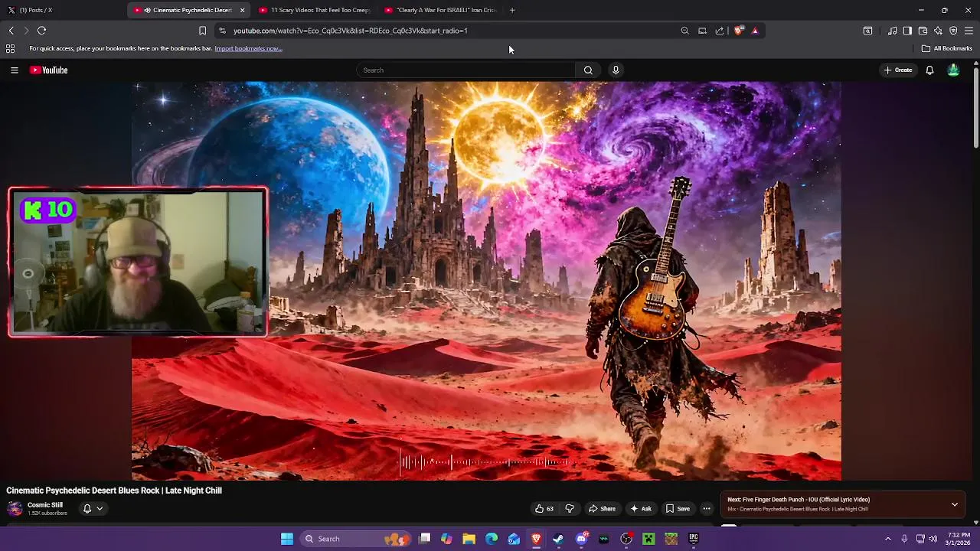
Task: Click the view site information icon
Action: [222, 31]
